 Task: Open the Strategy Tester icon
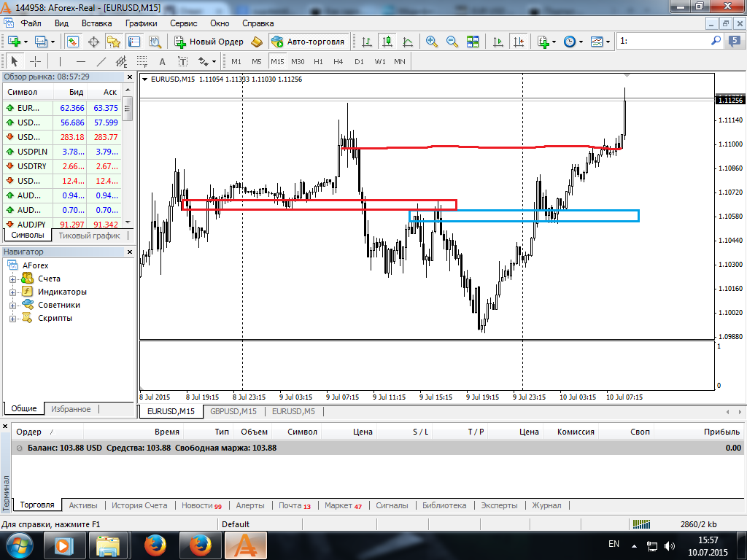point(155,42)
